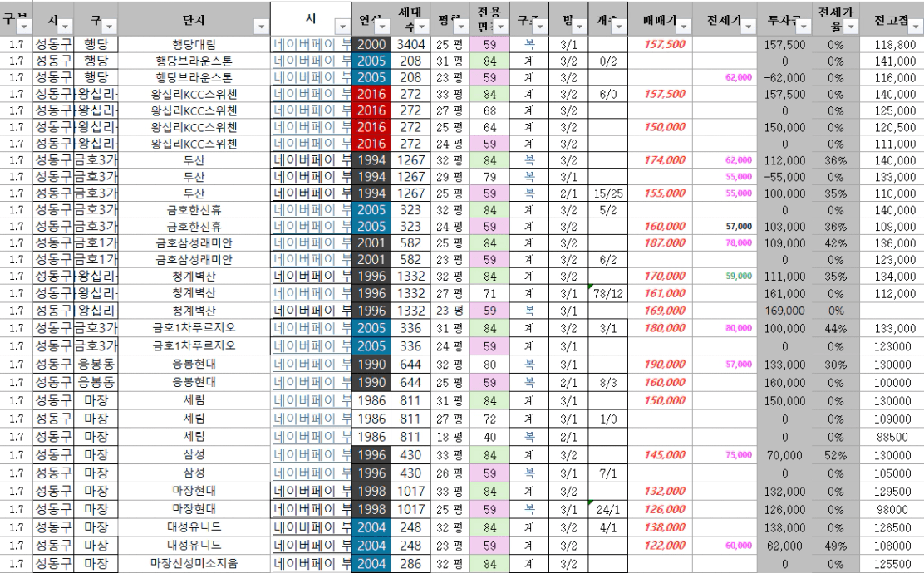Open the 연식 column filter dropdown
Image resolution: width=924 pixels, height=573 pixels.
(383, 27)
